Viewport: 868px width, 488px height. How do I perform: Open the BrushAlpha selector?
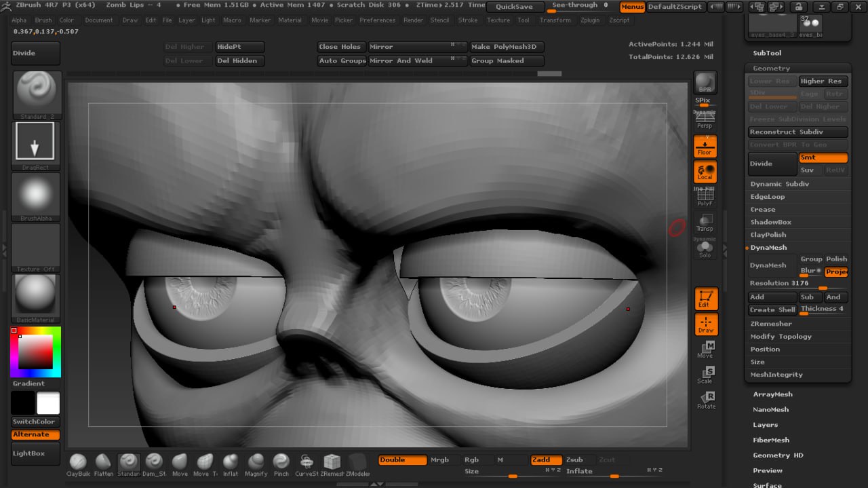[37, 196]
